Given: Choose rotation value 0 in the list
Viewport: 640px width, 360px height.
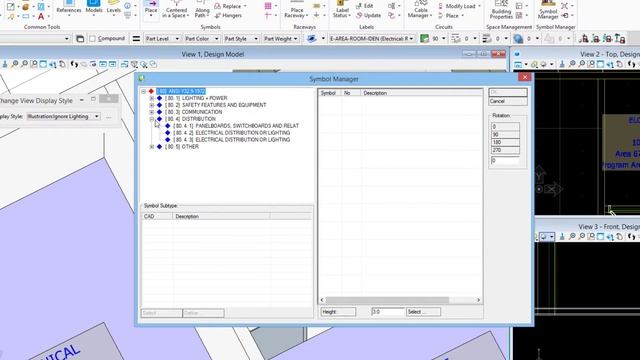Looking at the screenshot, I should tap(505, 127).
